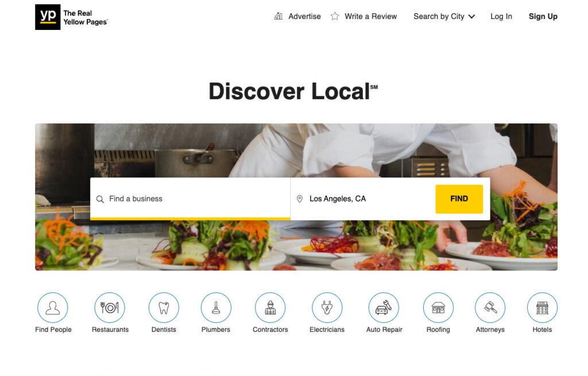The width and height of the screenshot is (588, 376).
Task: Click the Los Angeles, CA location field
Action: pyautogui.click(x=363, y=199)
